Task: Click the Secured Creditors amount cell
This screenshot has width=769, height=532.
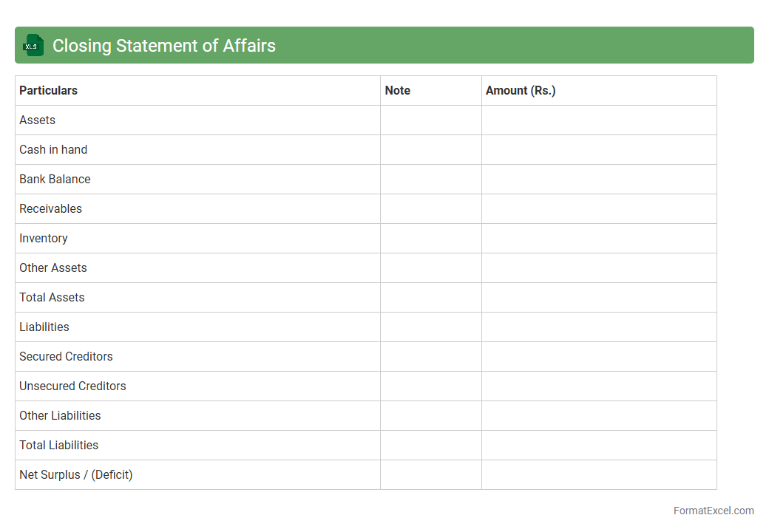Action: pyautogui.click(x=599, y=357)
